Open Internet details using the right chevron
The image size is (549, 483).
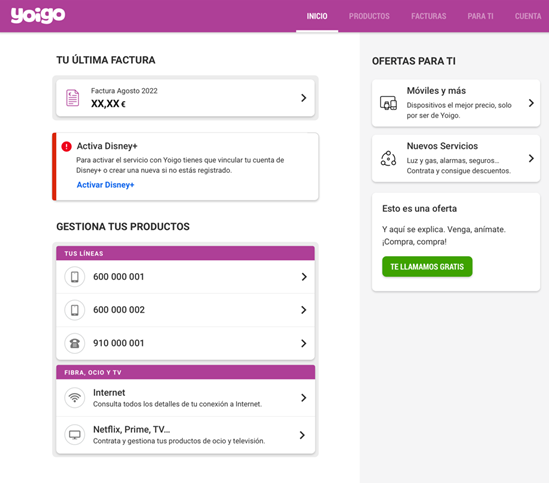304,398
